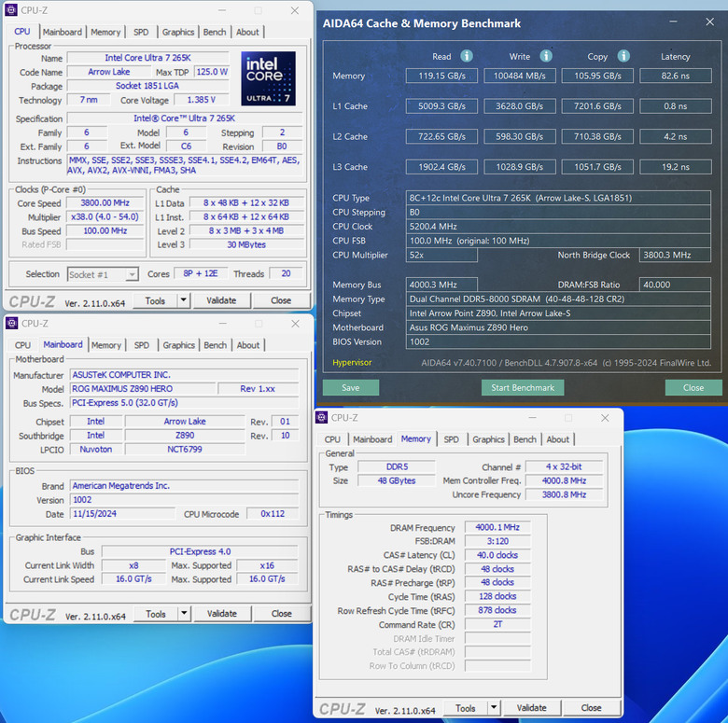The image size is (728, 723).
Task: Click the Uncore Frequency value 3800.8 MHz
Action: pos(564,494)
